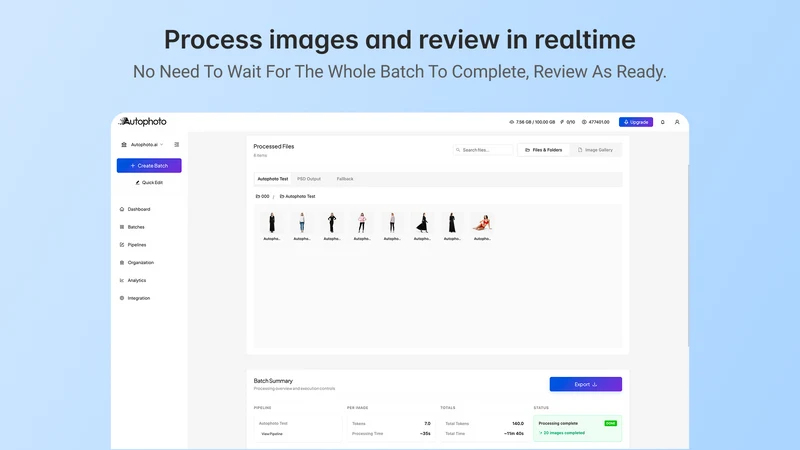Switch to the Fallback tab
Viewport: 800px width, 450px height.
(345, 179)
